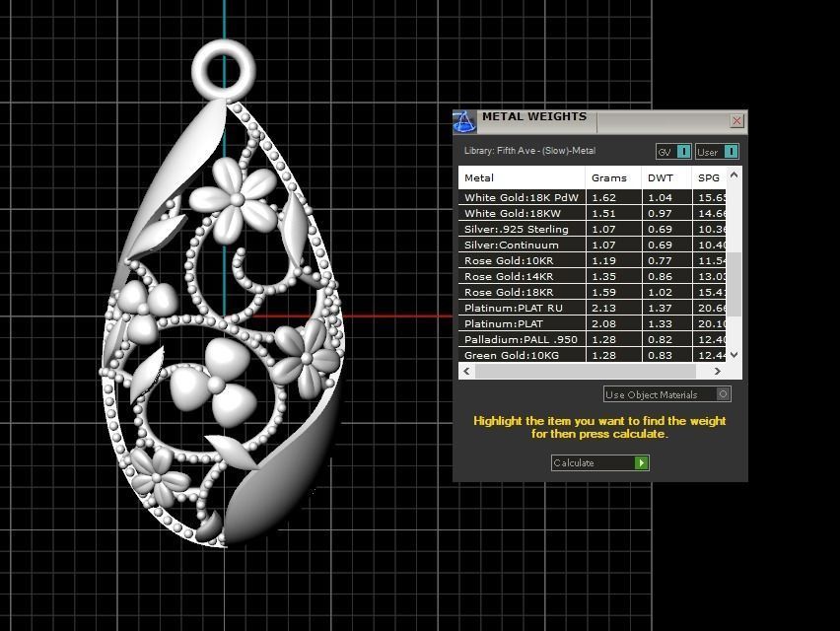Select Rose Gold:14KR row
The image size is (840, 631).
tap(592, 276)
